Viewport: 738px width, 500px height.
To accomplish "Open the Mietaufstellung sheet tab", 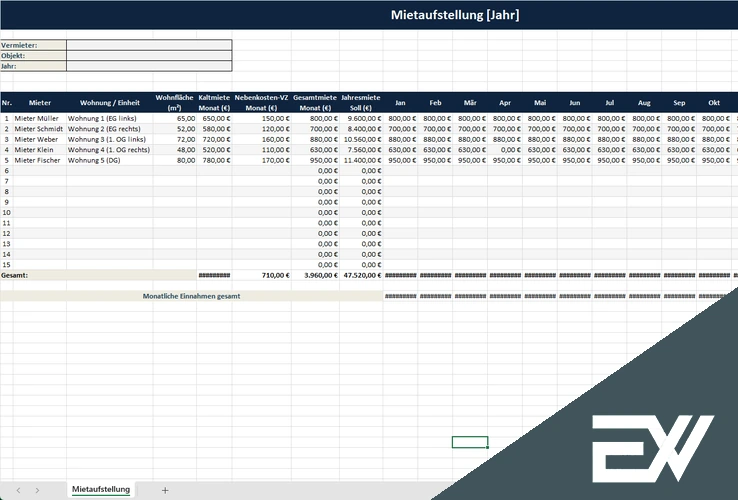I will (101, 489).
